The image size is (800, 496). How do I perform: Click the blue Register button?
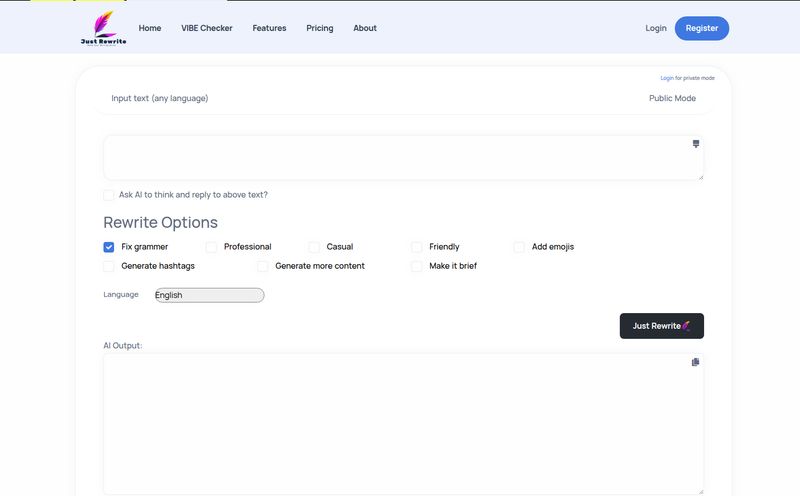click(x=701, y=28)
